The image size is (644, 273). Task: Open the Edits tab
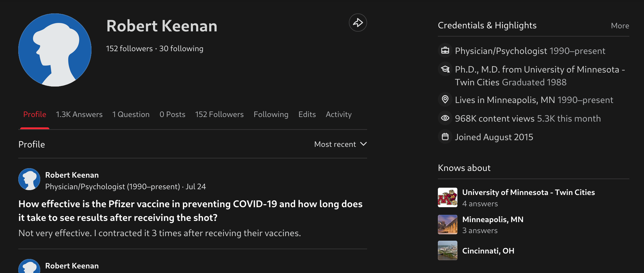click(307, 115)
